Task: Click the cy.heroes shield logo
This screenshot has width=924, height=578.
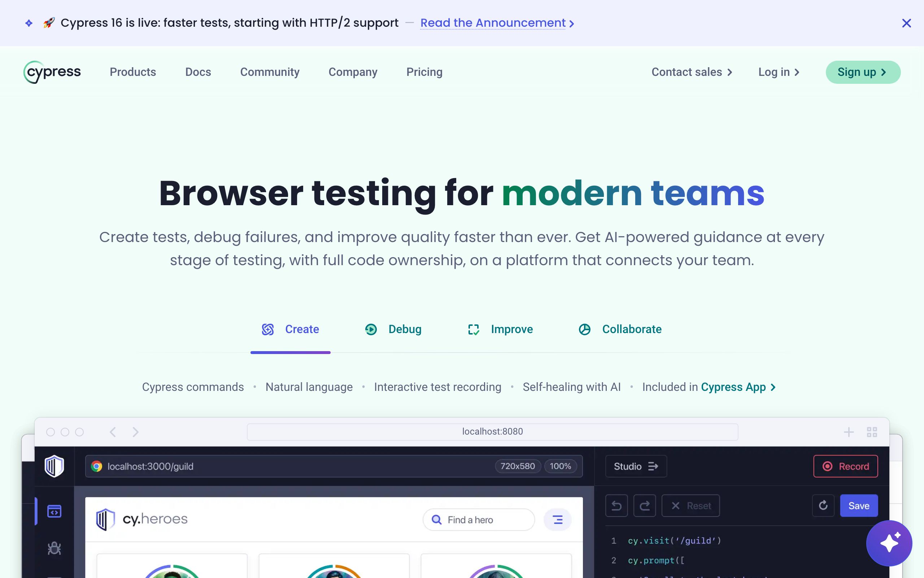Action: pyautogui.click(x=105, y=519)
